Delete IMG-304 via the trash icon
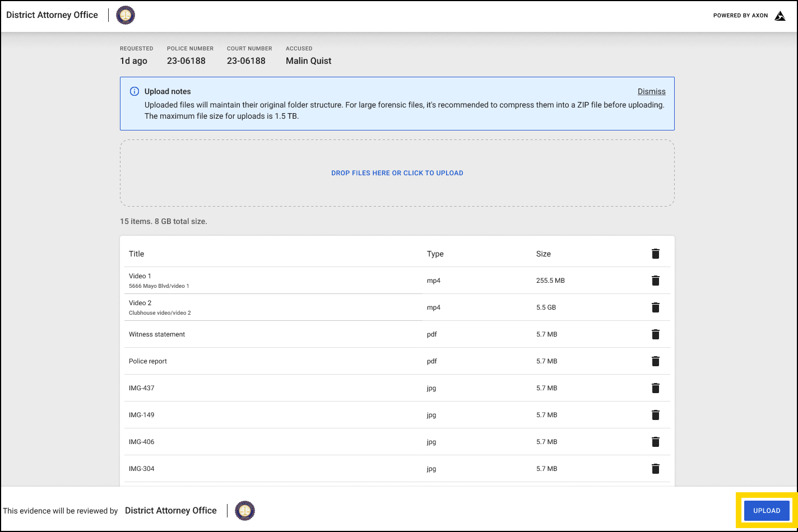 pos(655,469)
